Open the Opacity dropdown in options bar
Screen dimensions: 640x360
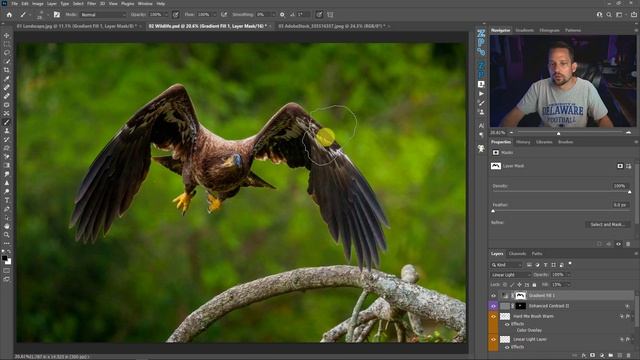(x=166, y=15)
